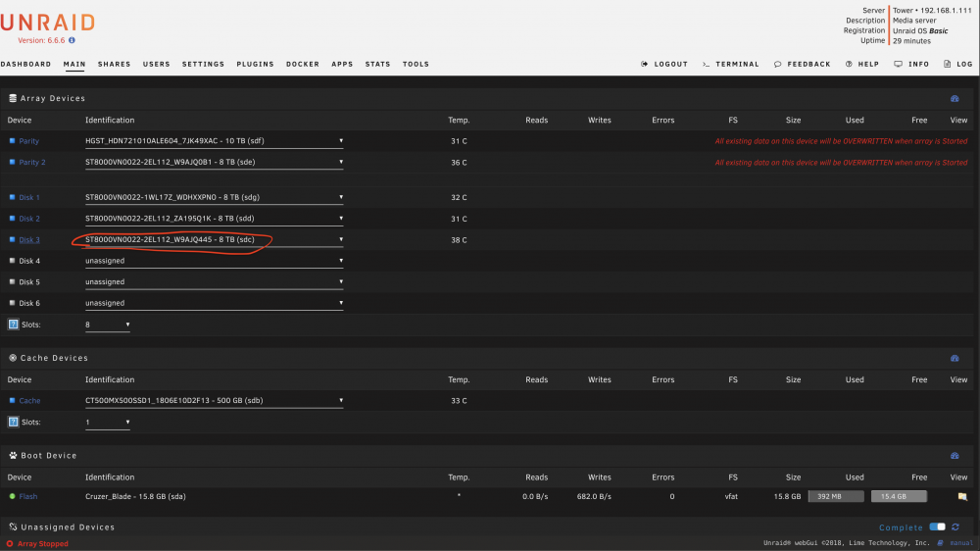
Task: Open the Parity 2 device selection dropdown
Action: 214,163
